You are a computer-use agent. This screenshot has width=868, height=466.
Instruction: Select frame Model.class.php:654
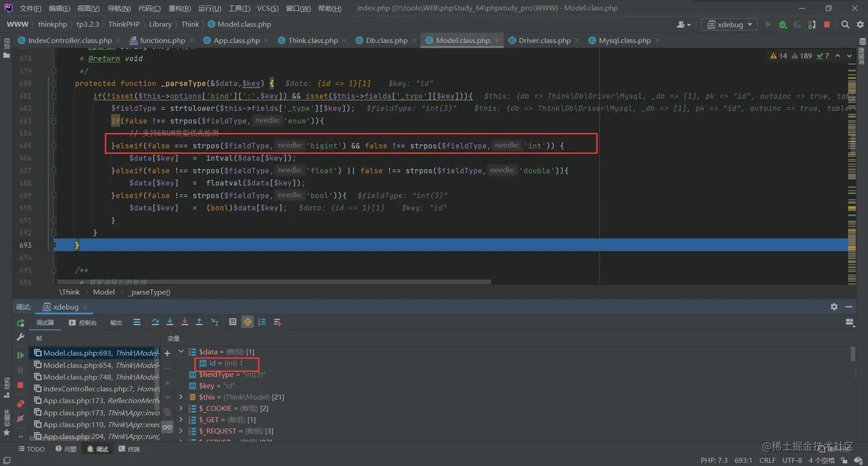(94, 365)
